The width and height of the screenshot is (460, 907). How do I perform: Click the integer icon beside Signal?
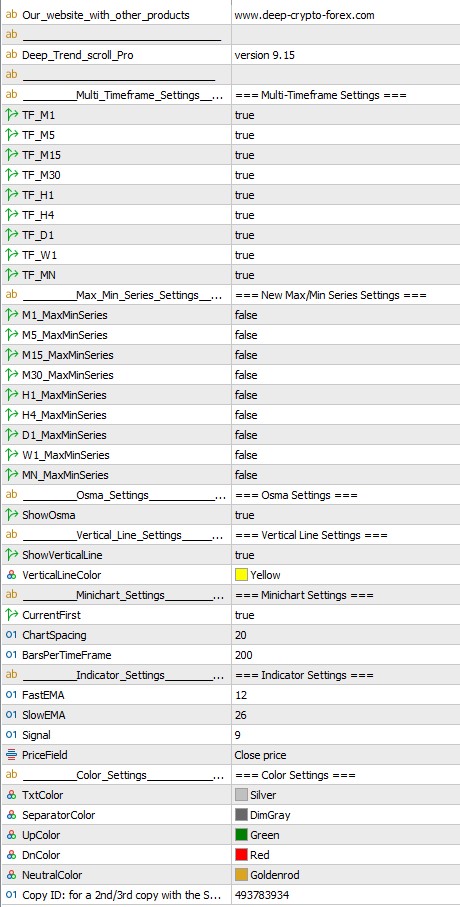point(12,735)
